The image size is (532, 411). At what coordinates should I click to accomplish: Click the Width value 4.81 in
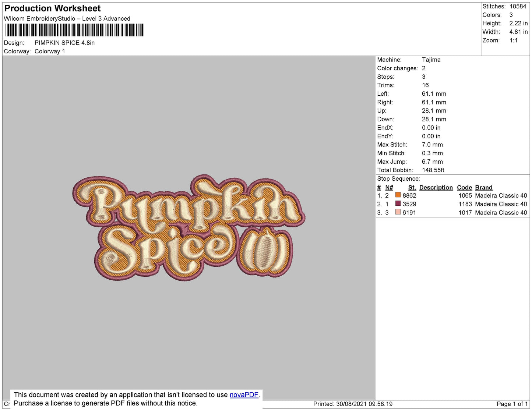pos(518,32)
